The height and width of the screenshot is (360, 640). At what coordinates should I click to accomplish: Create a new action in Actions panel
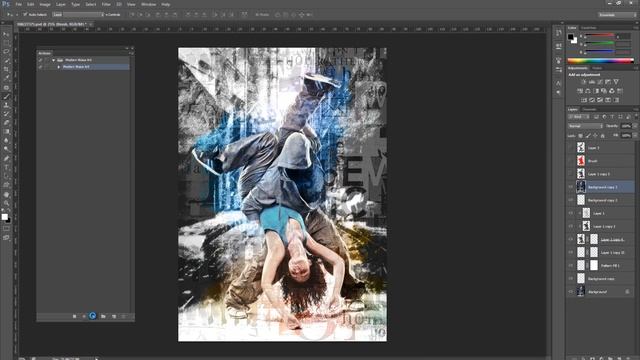tap(114, 316)
